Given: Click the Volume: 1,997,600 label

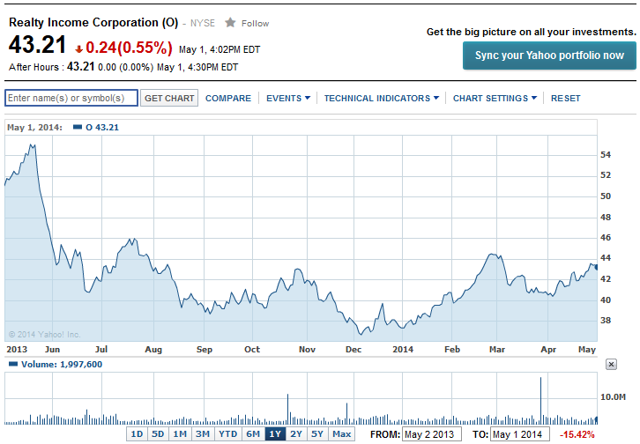Looking at the screenshot, I should [x=62, y=364].
